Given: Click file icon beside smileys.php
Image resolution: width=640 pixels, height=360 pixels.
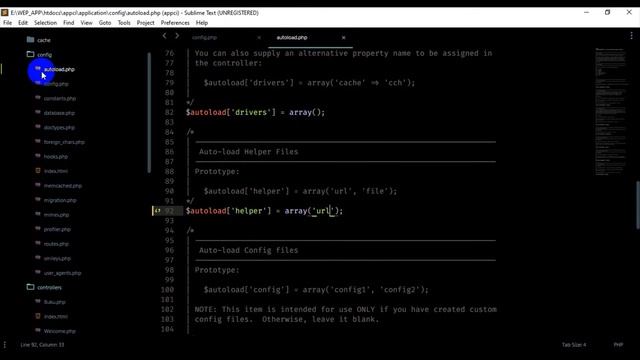Looking at the screenshot, I should point(38,258).
